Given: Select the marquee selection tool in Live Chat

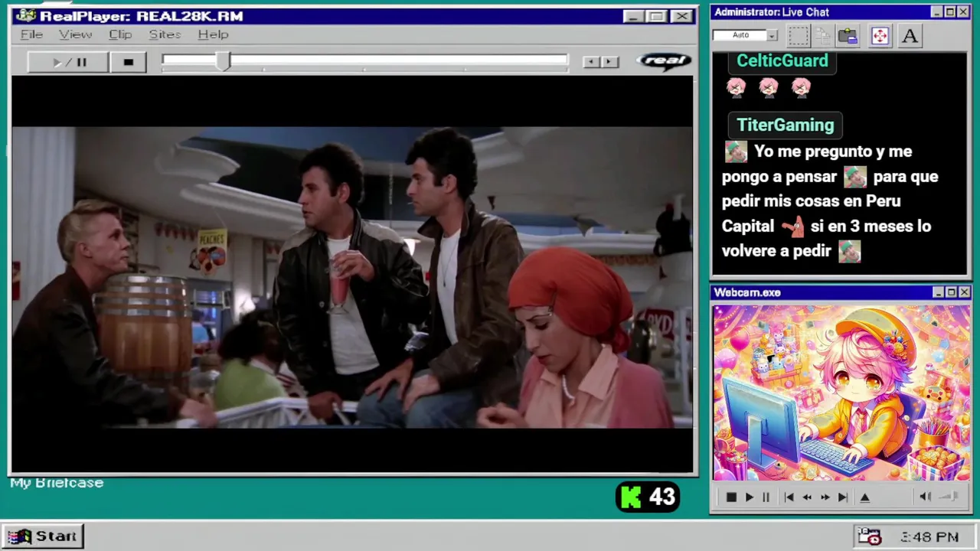Looking at the screenshot, I should point(799,36).
